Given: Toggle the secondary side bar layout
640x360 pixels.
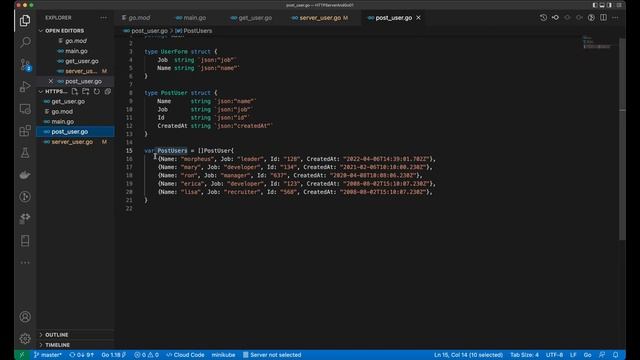Looking at the screenshot, I should click(609, 5).
